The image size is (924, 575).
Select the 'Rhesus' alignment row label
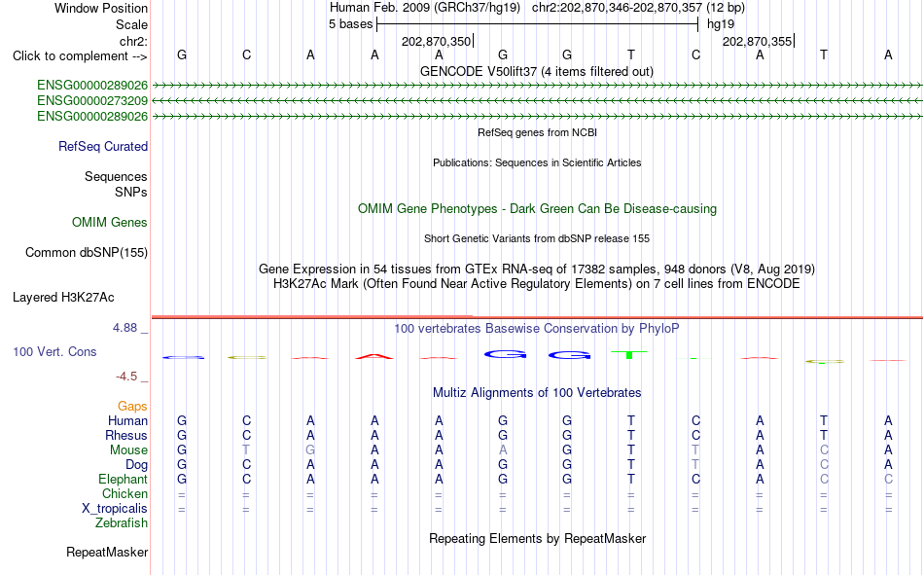[x=126, y=436]
